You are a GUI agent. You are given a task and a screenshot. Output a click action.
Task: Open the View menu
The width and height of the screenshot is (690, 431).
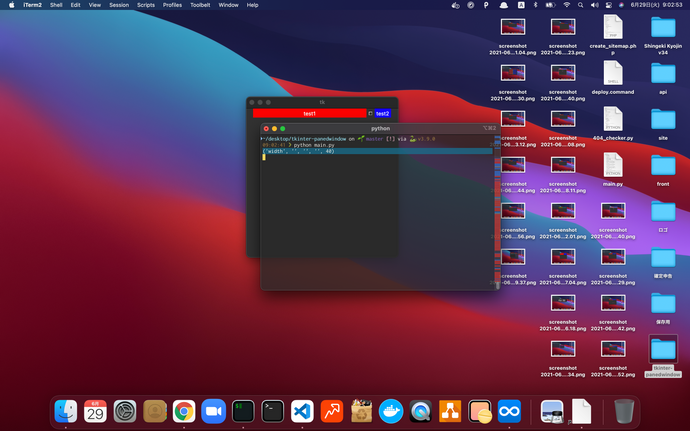pos(95,5)
